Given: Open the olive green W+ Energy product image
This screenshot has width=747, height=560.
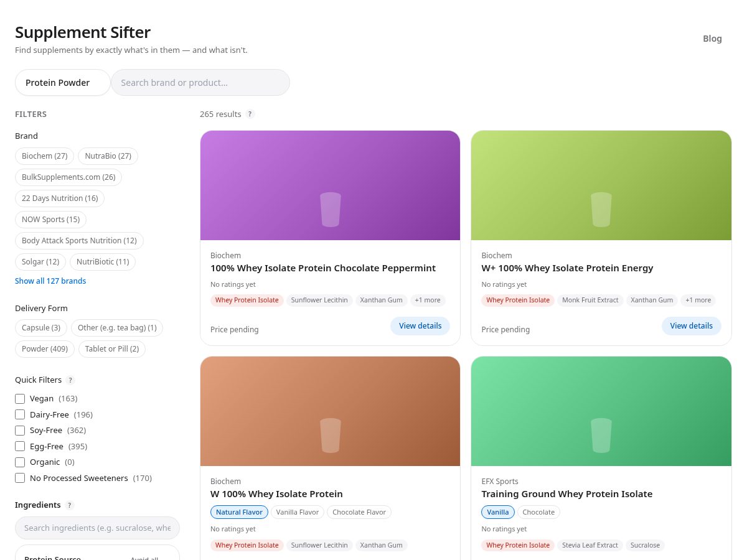Looking at the screenshot, I should pos(601,185).
